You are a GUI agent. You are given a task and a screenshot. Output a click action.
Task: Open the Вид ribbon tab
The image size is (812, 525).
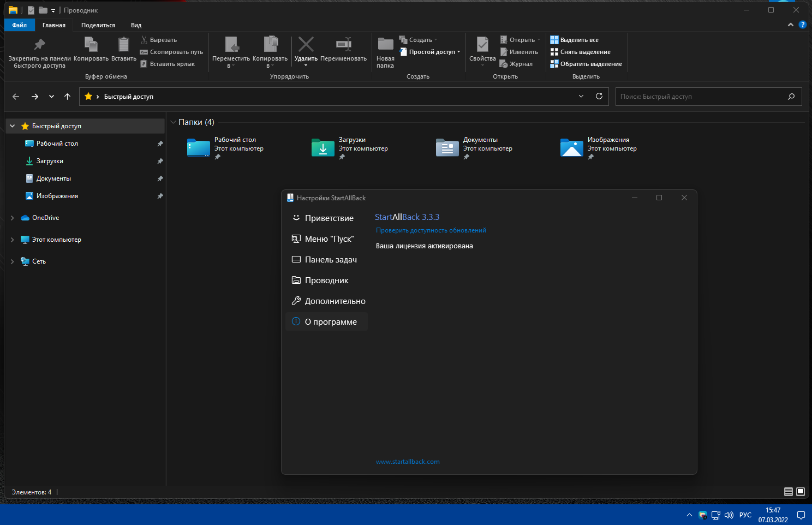[136, 25]
